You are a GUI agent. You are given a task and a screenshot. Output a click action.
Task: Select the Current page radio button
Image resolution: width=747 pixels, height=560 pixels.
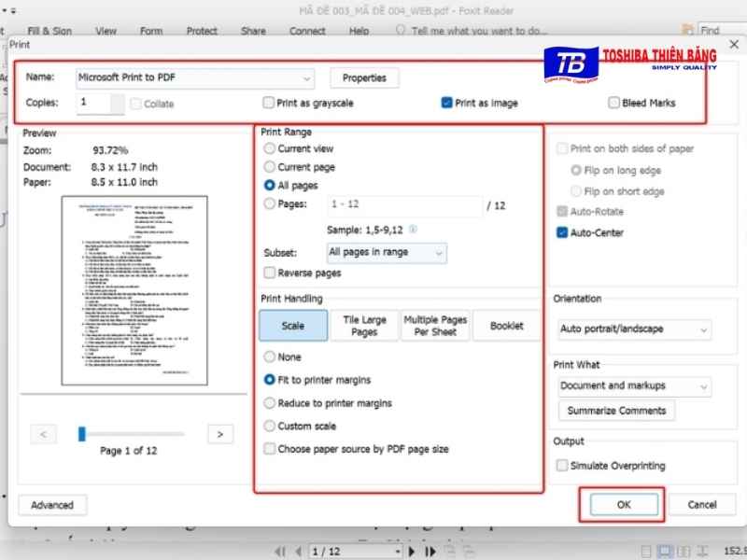coord(270,167)
